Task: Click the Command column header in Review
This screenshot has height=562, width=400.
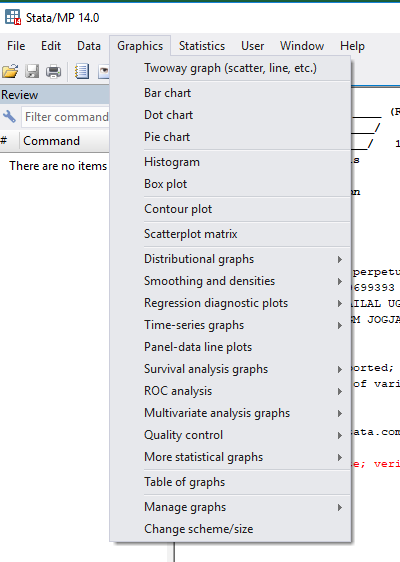Action: pyautogui.click(x=65, y=141)
